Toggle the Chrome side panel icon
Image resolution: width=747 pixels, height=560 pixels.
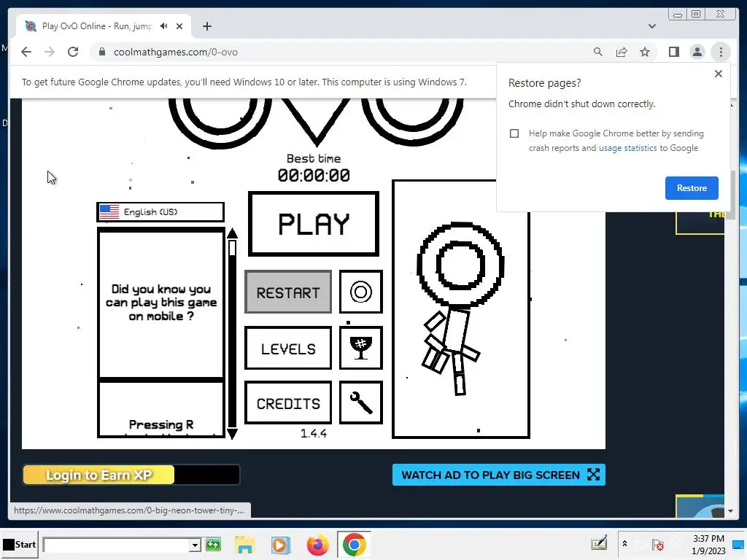pos(673,52)
